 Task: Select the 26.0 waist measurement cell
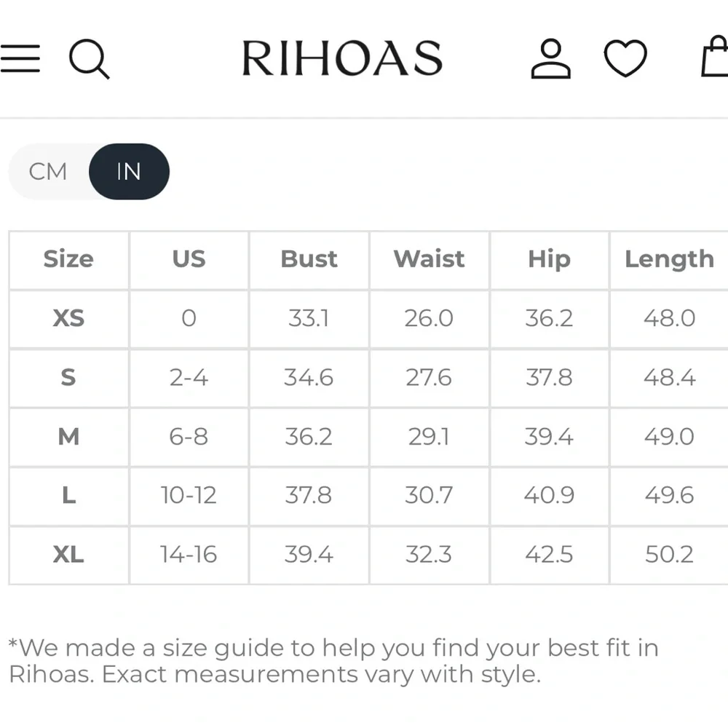[x=429, y=319]
